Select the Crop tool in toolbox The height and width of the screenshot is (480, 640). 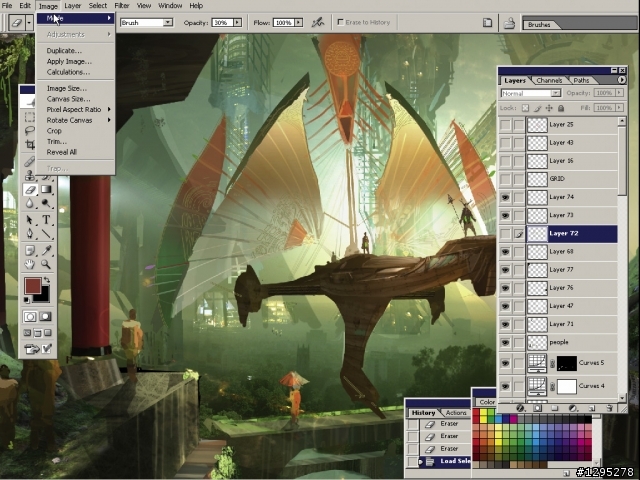[x=29, y=144]
